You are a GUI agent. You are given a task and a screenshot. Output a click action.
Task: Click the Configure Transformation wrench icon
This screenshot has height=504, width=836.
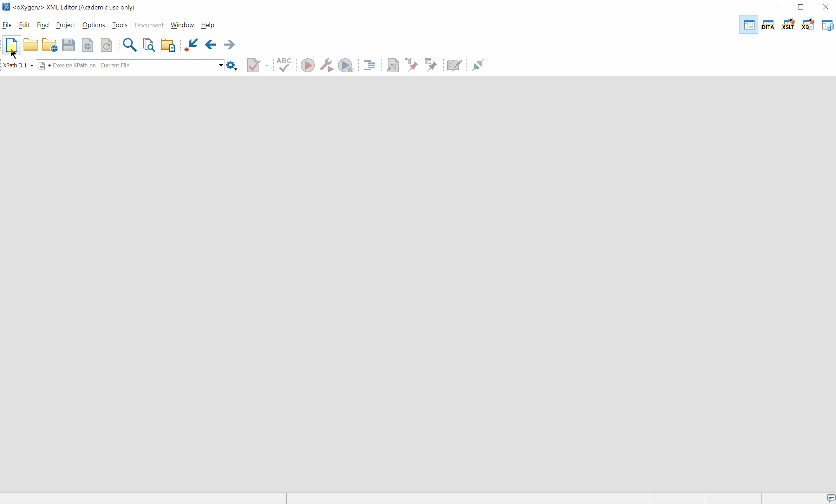click(327, 65)
